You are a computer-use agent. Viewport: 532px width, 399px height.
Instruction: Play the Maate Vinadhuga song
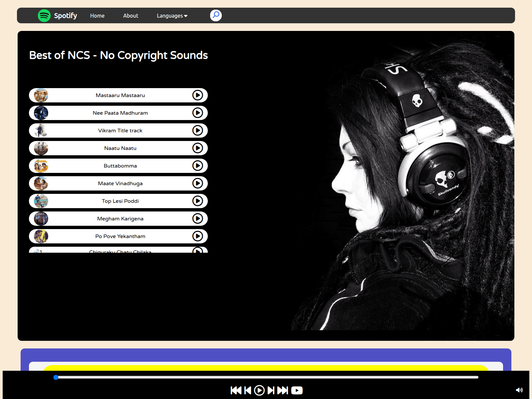(x=198, y=183)
